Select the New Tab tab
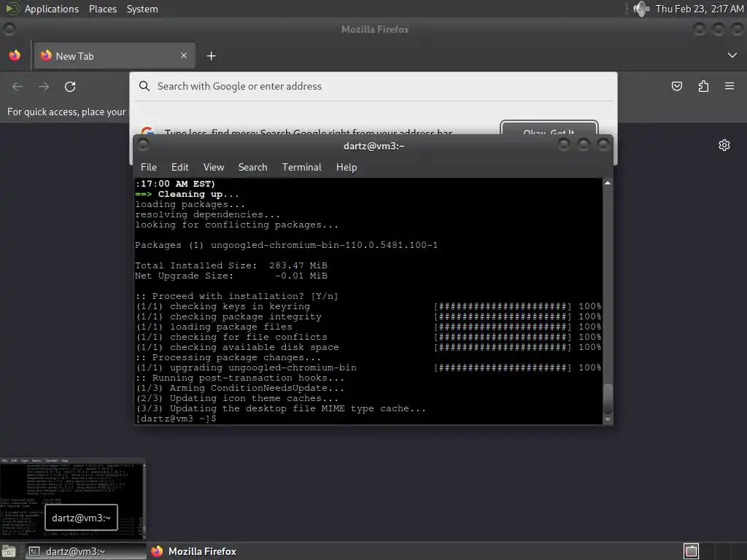Screen dimensions: 747x560 [115, 55]
